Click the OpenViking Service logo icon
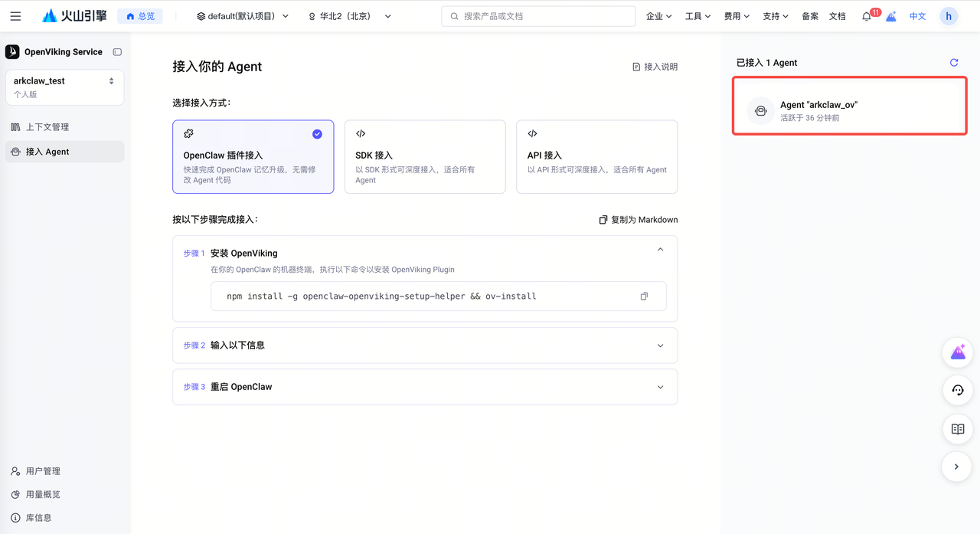 12,51
